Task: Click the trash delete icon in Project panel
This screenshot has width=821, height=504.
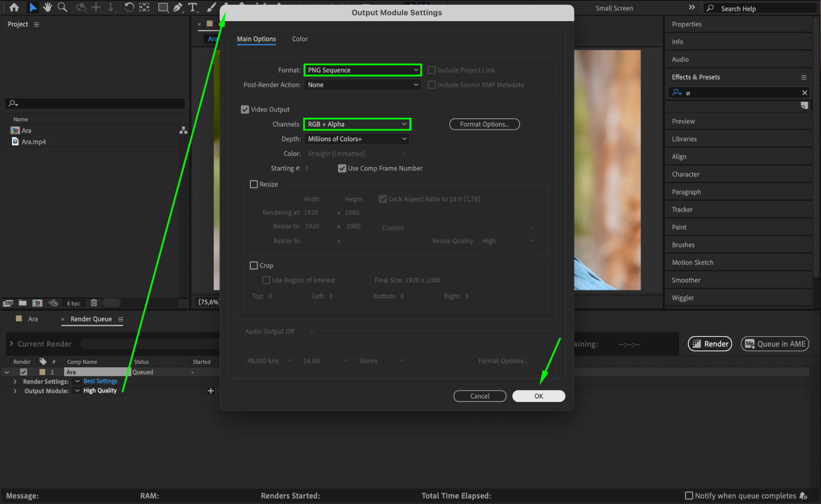Action: point(94,303)
